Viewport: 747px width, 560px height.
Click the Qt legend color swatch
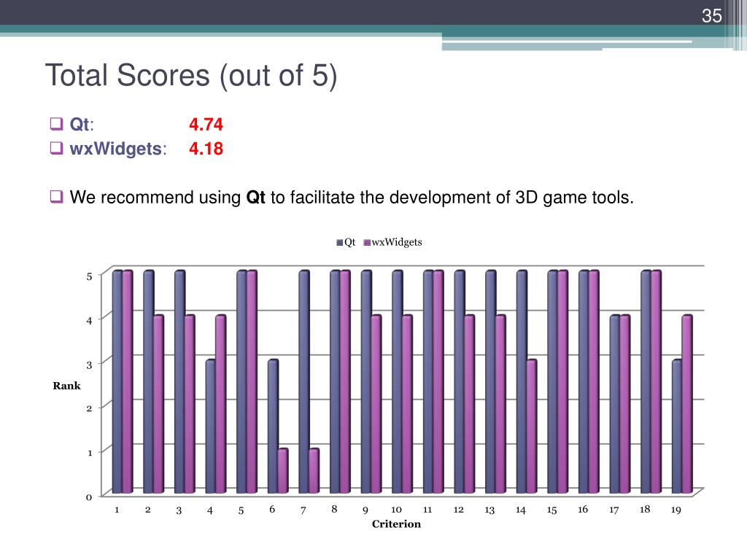click(x=340, y=242)
